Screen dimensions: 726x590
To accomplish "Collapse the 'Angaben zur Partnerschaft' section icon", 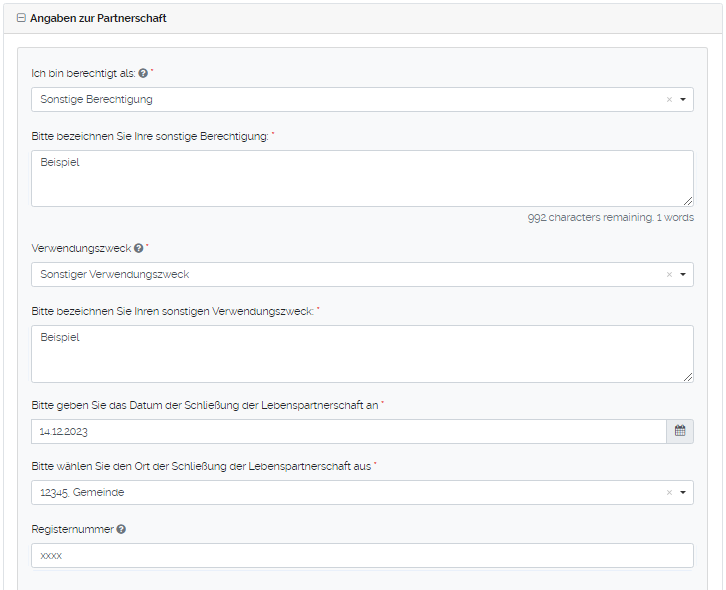I will [x=21, y=18].
